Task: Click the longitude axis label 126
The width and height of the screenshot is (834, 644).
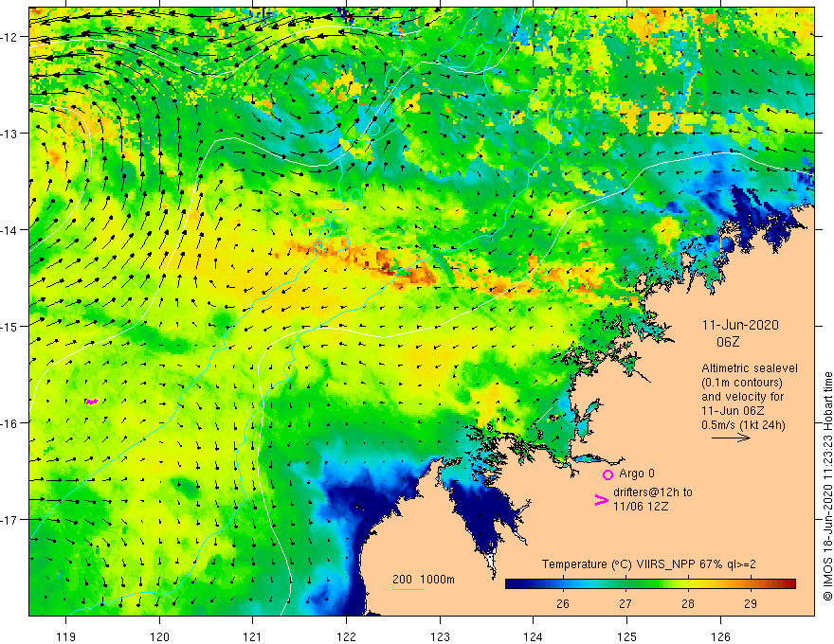Action: [720, 636]
